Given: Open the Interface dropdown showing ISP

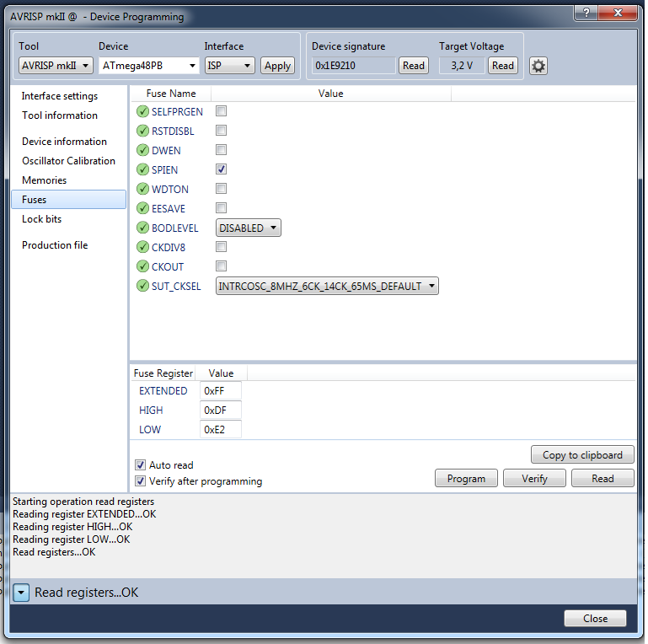Looking at the screenshot, I should [x=230, y=66].
